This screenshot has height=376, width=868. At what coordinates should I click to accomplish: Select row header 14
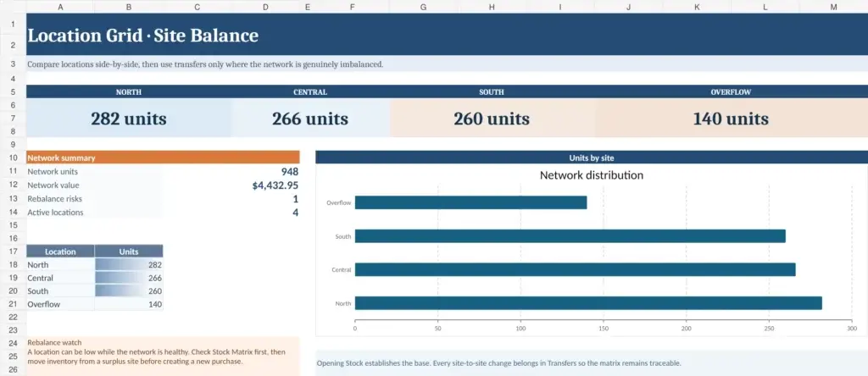pos(13,212)
